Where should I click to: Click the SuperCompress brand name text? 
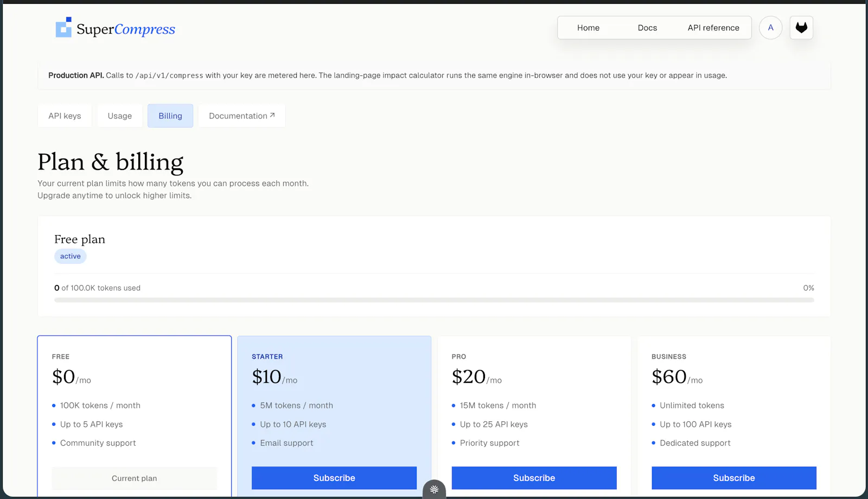[x=126, y=29]
